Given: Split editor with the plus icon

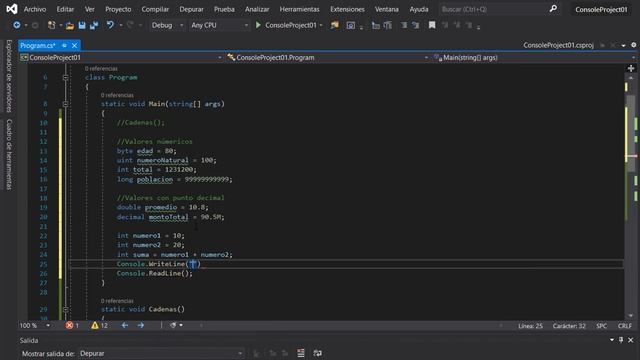Looking at the screenshot, I should (631, 69).
